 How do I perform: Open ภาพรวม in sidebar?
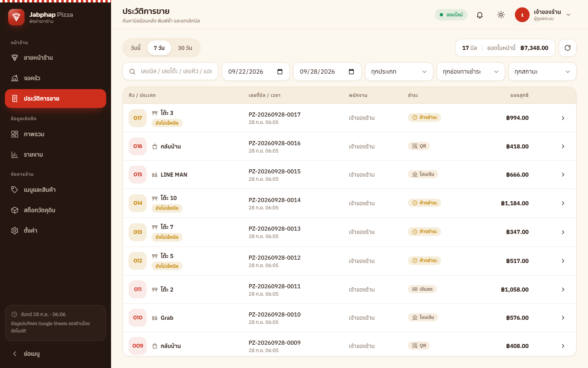[56, 134]
